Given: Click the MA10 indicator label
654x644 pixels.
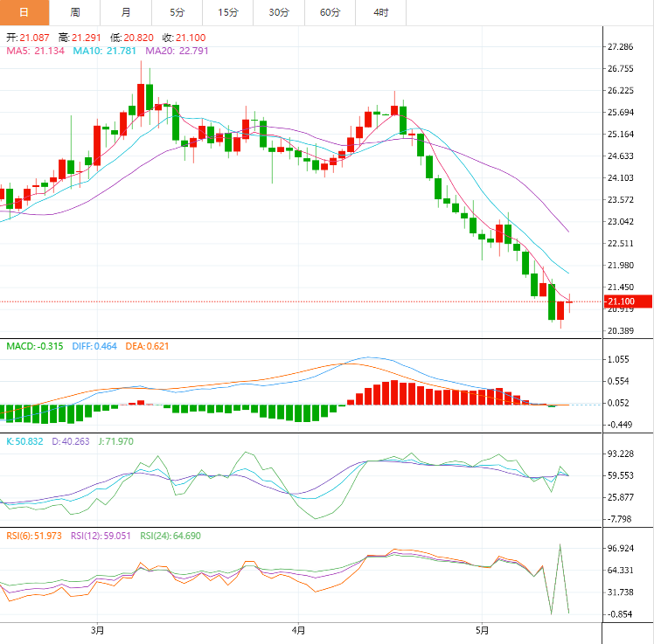Looking at the screenshot, I should (105, 51).
